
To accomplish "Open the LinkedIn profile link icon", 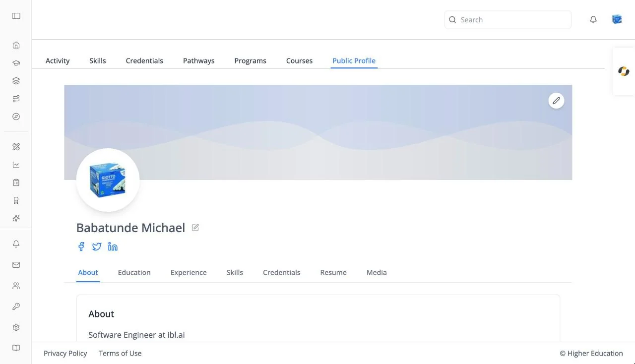I will click(113, 246).
